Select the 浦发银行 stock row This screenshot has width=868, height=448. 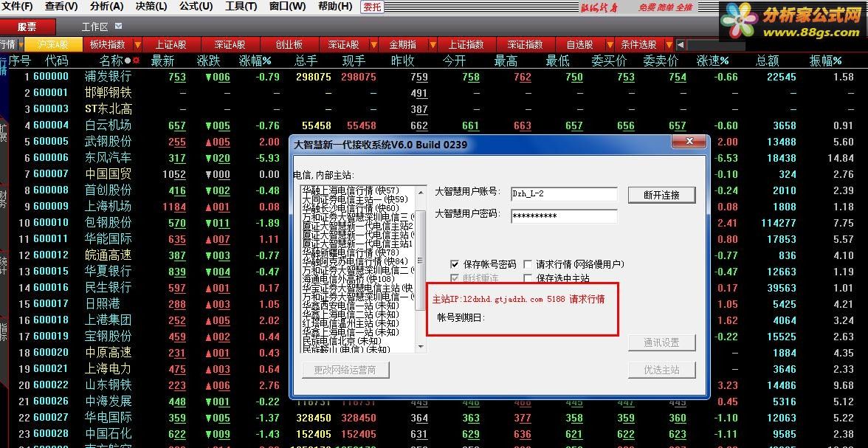pos(434,77)
